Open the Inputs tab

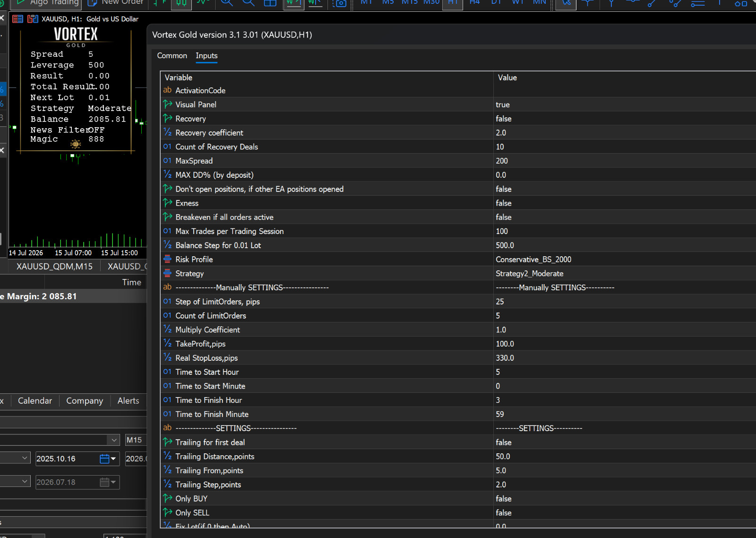[206, 56]
